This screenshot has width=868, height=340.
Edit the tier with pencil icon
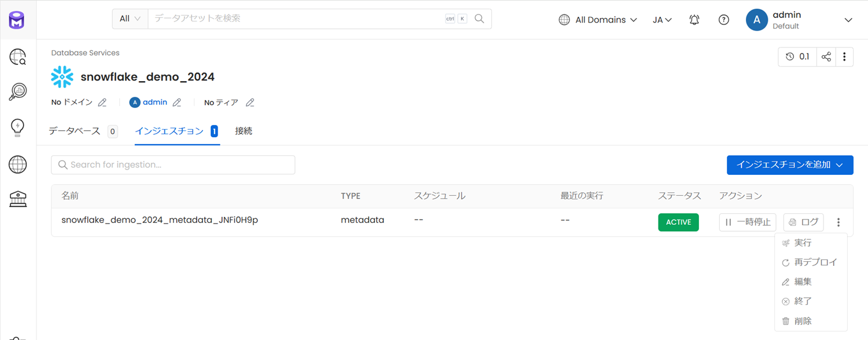pyautogui.click(x=250, y=103)
